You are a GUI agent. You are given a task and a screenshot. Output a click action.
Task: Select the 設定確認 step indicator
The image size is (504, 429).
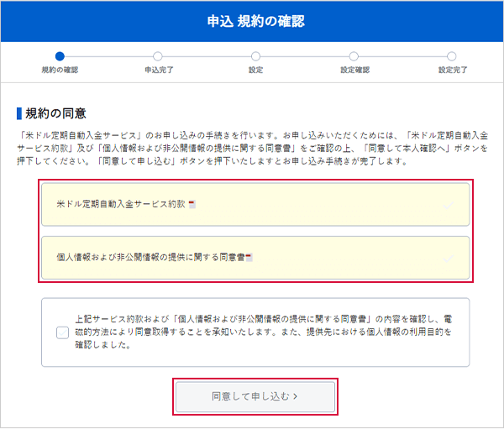pyautogui.click(x=354, y=56)
